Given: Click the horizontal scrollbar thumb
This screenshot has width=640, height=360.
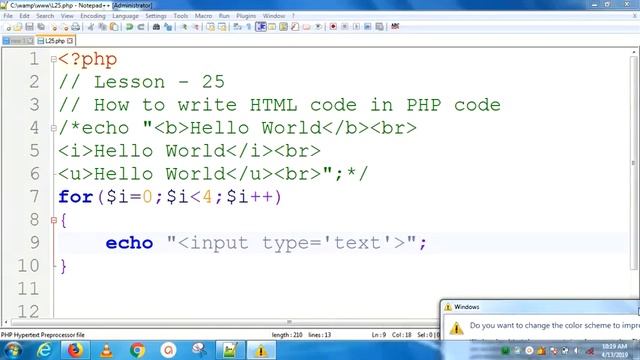Looking at the screenshot, I should (289, 322).
